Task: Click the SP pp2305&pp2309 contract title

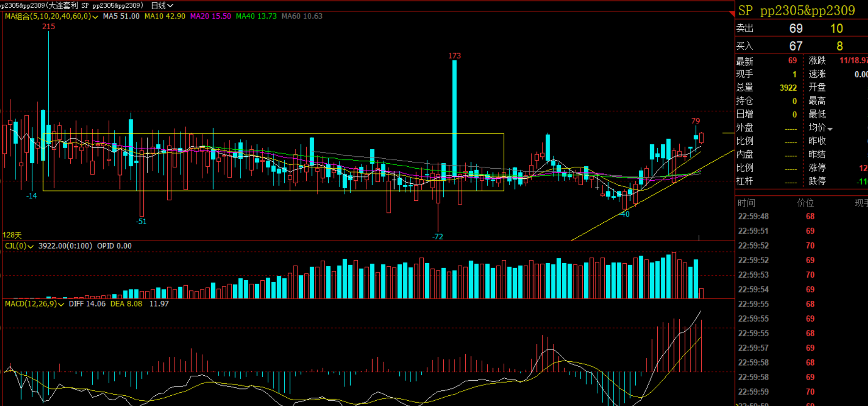Action: pos(797,11)
